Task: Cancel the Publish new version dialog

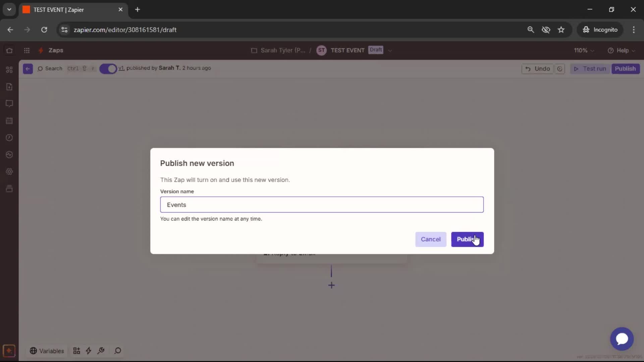Action: [431, 239]
